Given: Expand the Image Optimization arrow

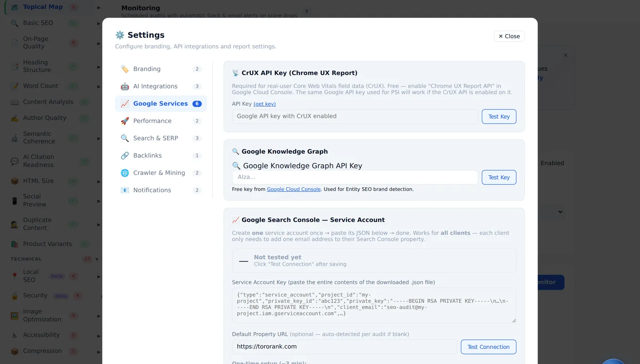Looking at the screenshot, I should (99, 316).
